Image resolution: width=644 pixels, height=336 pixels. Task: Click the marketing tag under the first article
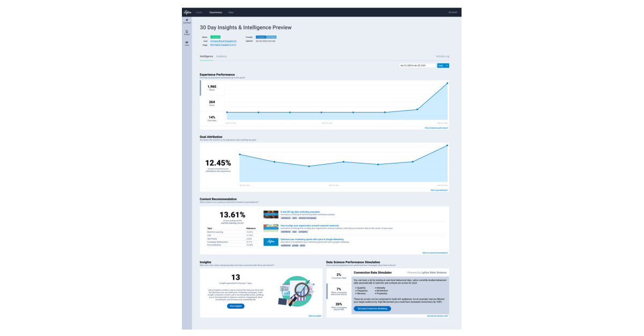click(x=286, y=218)
